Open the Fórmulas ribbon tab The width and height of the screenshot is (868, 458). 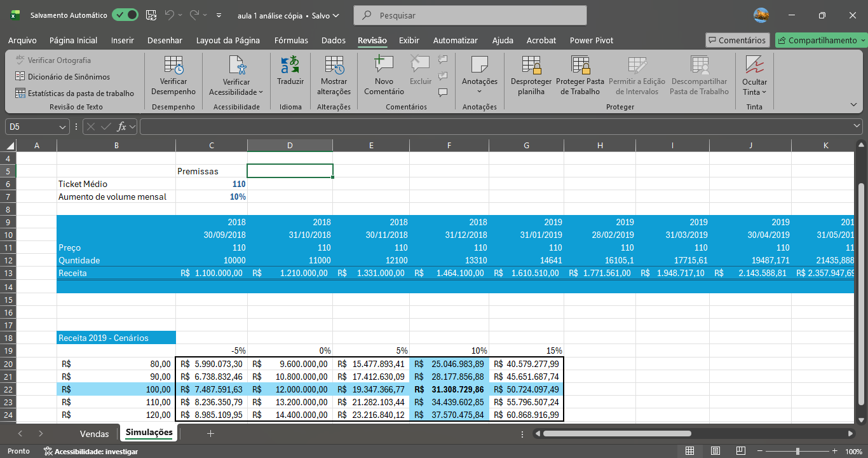tap(291, 40)
